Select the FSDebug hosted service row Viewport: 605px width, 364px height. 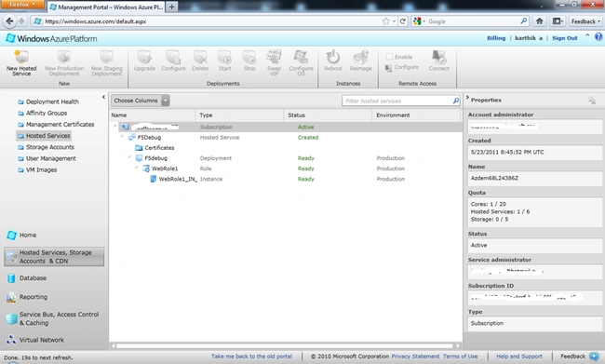coord(286,138)
